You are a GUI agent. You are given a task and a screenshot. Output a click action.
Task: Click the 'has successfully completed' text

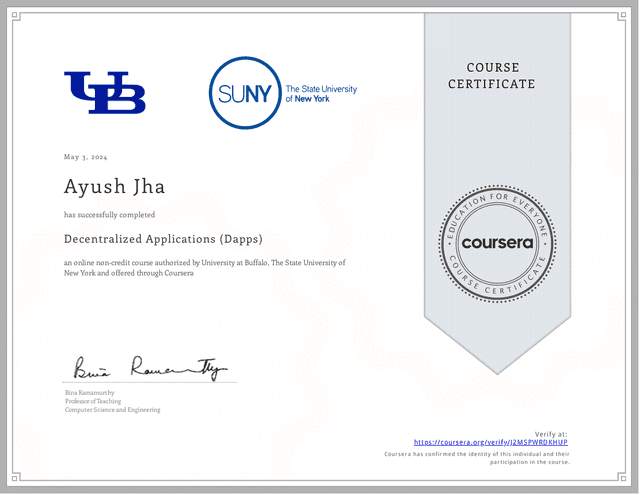click(109, 215)
